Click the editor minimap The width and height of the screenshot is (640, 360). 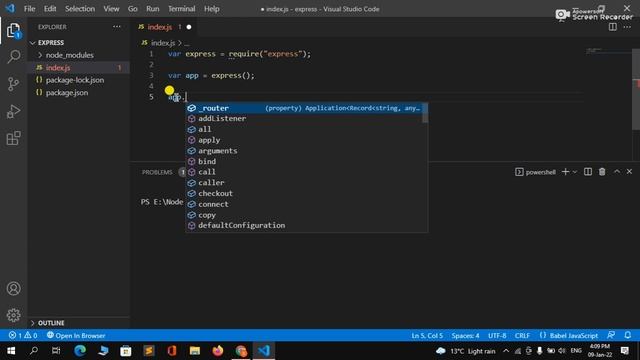pyautogui.click(x=608, y=51)
